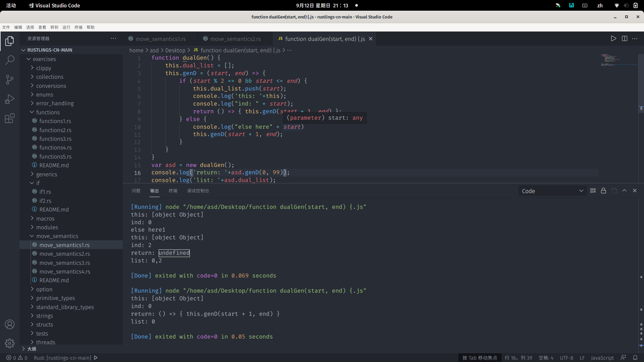Open the output log in editor icon
The width and height of the screenshot is (644, 362).
pos(614,191)
